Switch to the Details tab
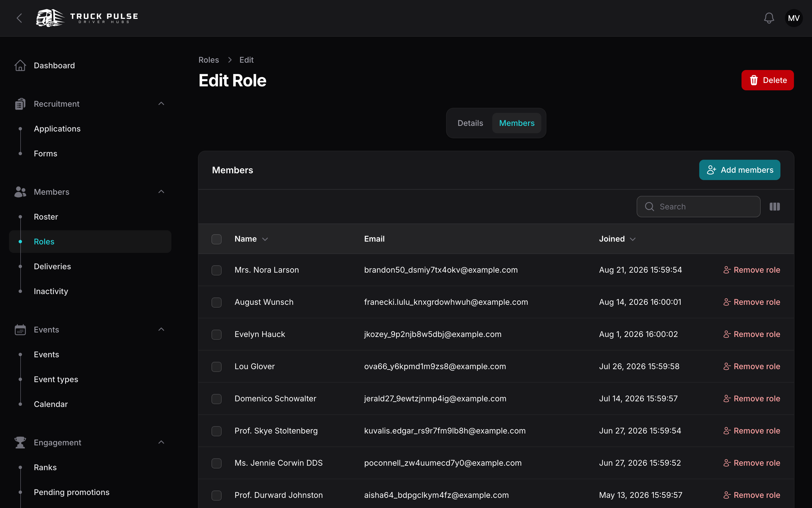The image size is (812, 508). (470, 123)
